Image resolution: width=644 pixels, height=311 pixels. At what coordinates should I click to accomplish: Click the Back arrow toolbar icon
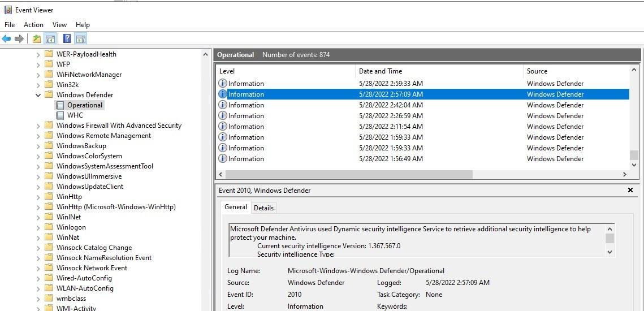[x=6, y=39]
